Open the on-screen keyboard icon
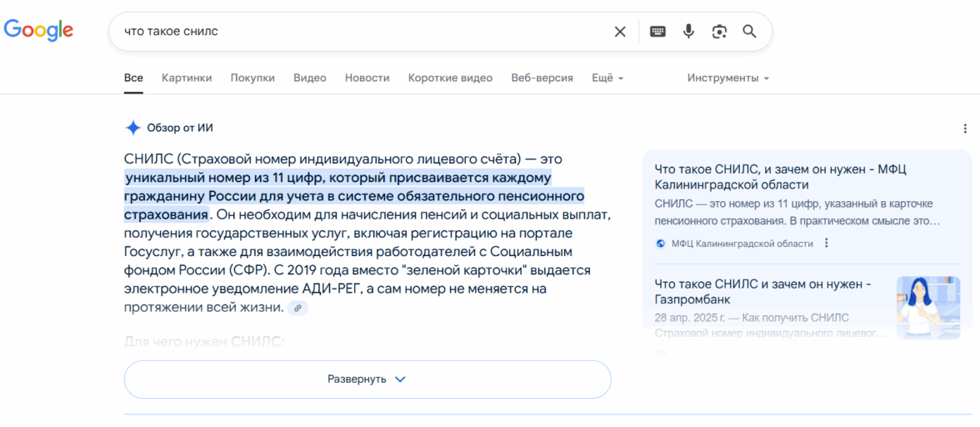 coord(657,32)
